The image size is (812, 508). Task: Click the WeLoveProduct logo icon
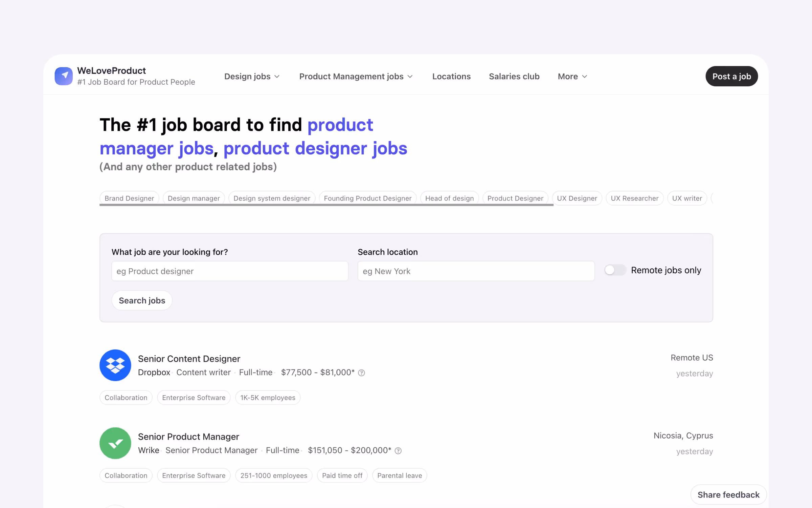point(64,76)
